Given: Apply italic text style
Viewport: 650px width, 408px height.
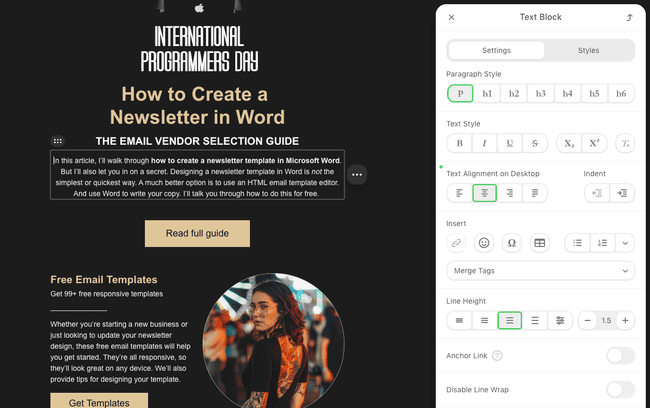Looking at the screenshot, I should point(485,143).
